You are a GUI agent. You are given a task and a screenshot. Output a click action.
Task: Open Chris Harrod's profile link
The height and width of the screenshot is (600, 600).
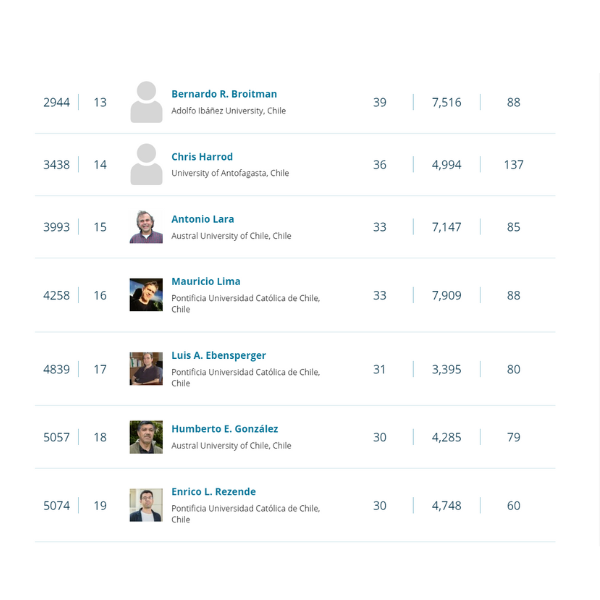[x=202, y=157]
